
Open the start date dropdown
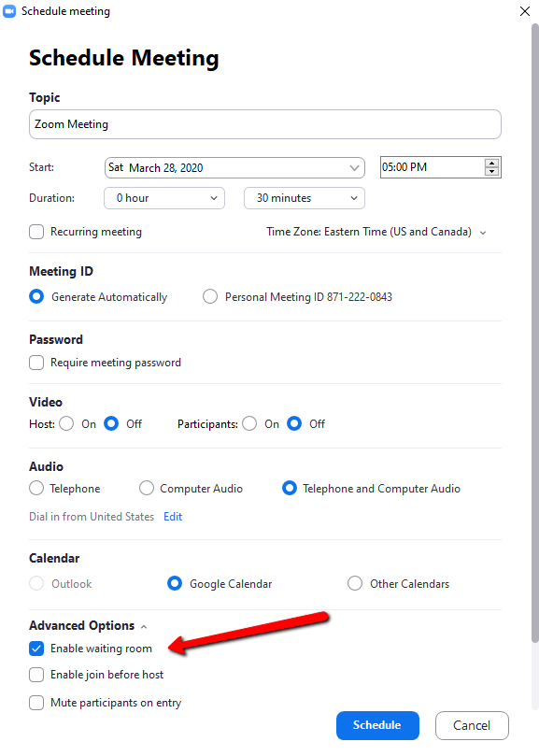(354, 167)
